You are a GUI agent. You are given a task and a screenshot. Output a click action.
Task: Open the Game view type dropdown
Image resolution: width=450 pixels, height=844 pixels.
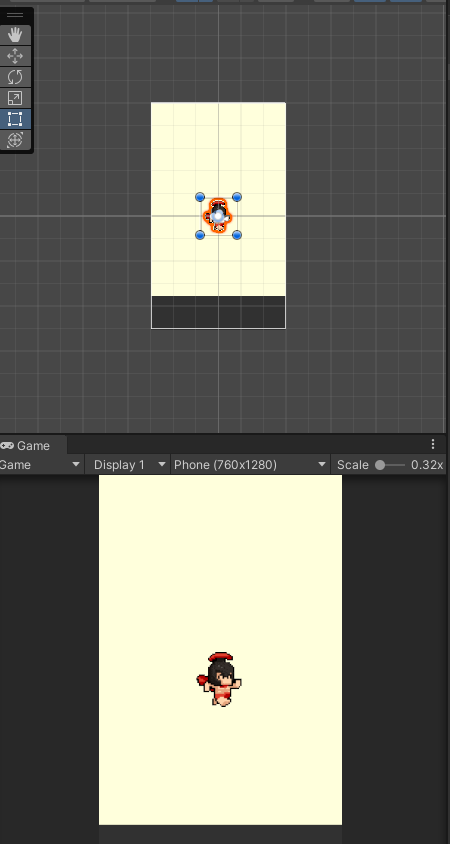click(41, 465)
